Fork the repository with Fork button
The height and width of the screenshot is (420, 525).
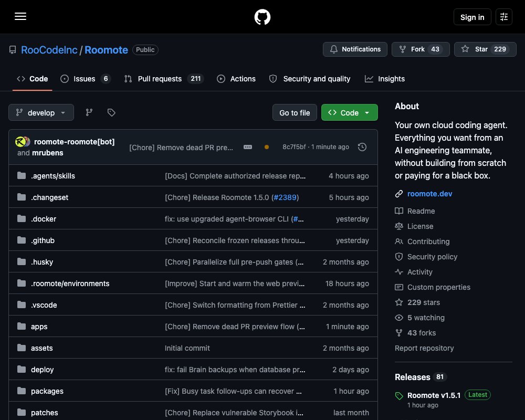(x=421, y=49)
